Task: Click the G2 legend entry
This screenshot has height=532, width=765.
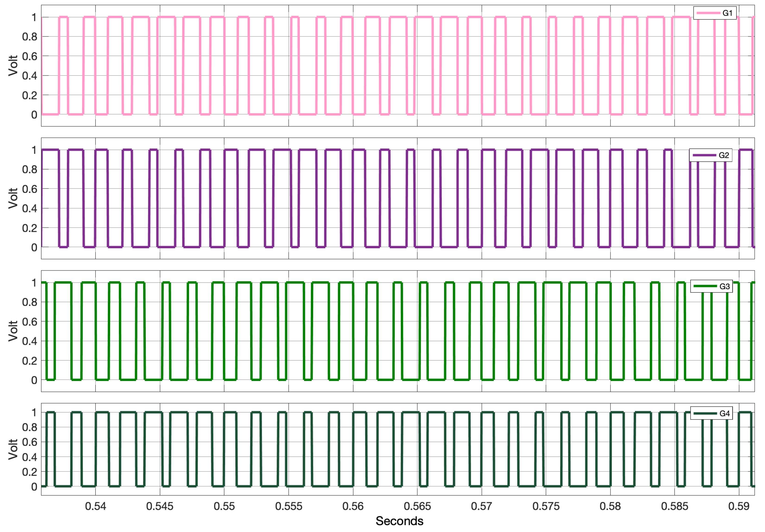Action: [x=711, y=155]
